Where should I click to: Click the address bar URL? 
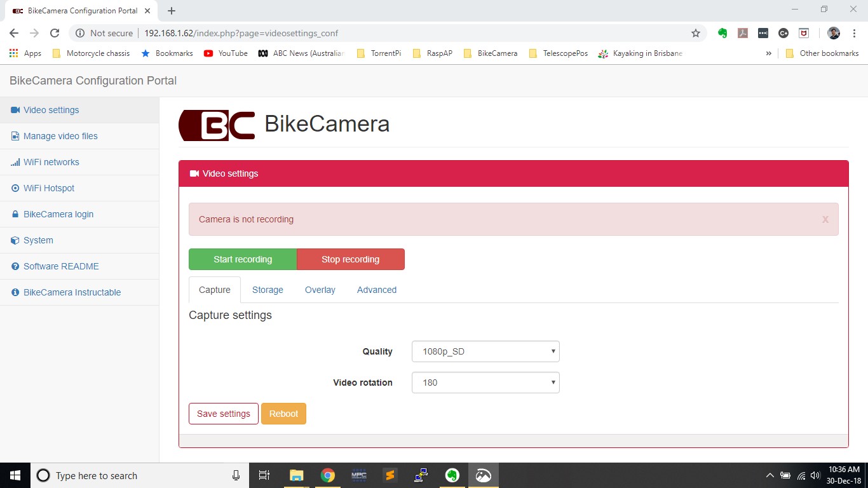click(x=241, y=33)
